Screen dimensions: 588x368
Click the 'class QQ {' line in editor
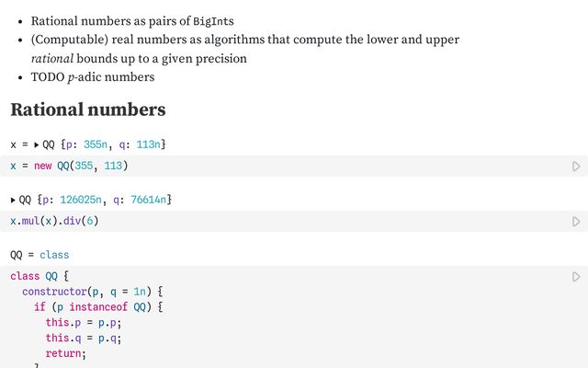40,276
